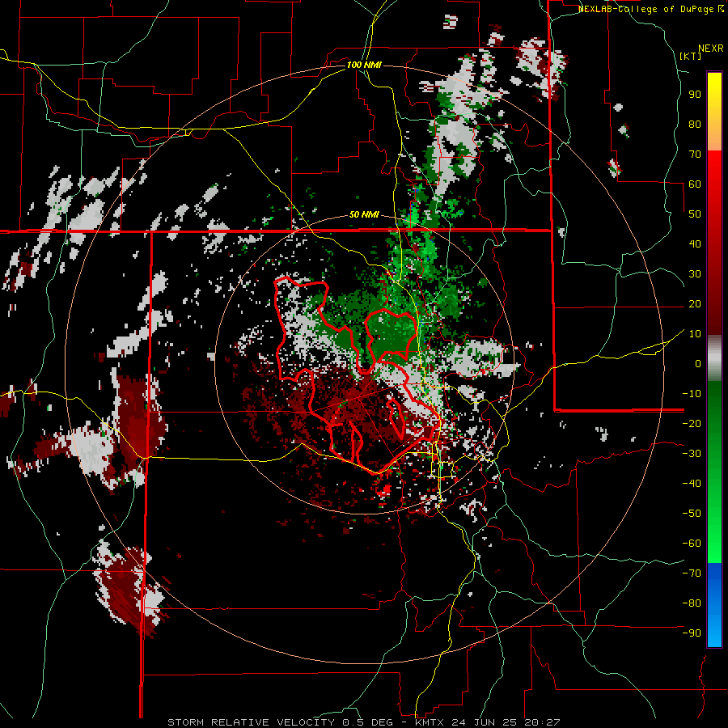Click the 20 value on velocity scale

695,304
